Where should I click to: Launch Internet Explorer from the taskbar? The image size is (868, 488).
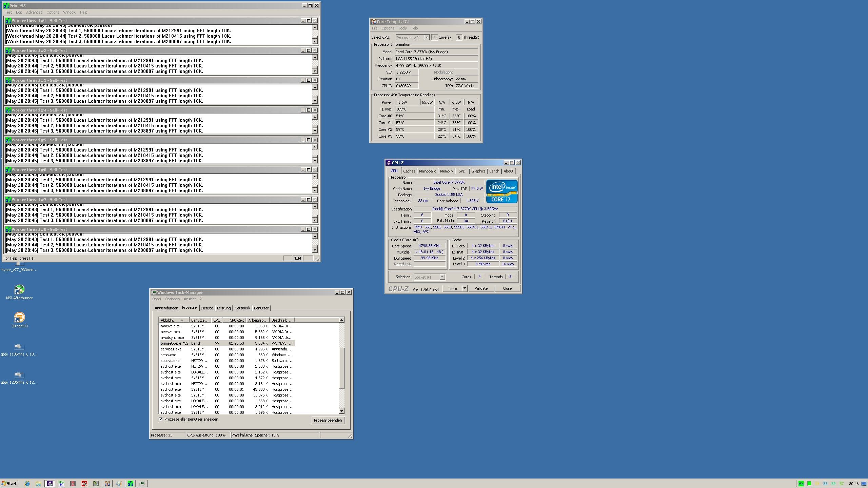click(x=27, y=484)
